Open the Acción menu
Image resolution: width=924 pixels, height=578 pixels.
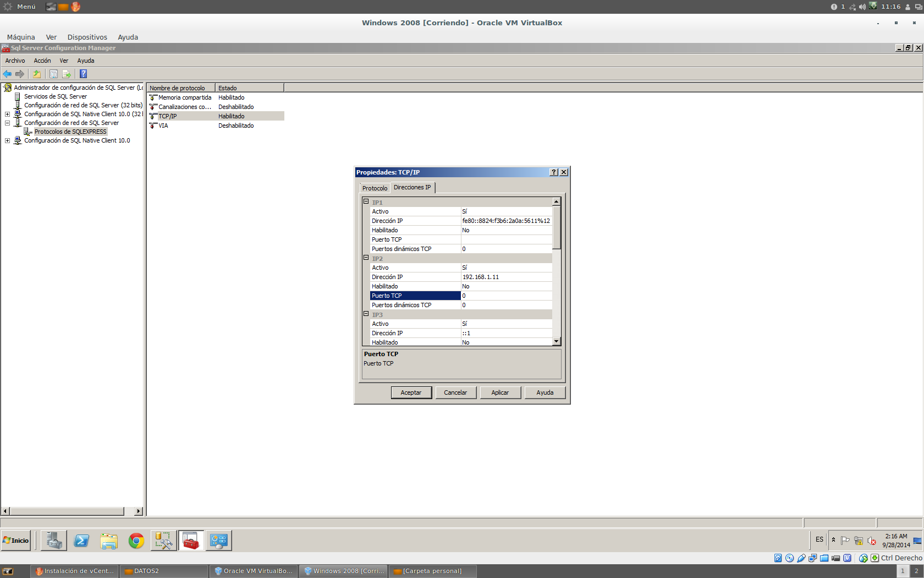click(42, 61)
